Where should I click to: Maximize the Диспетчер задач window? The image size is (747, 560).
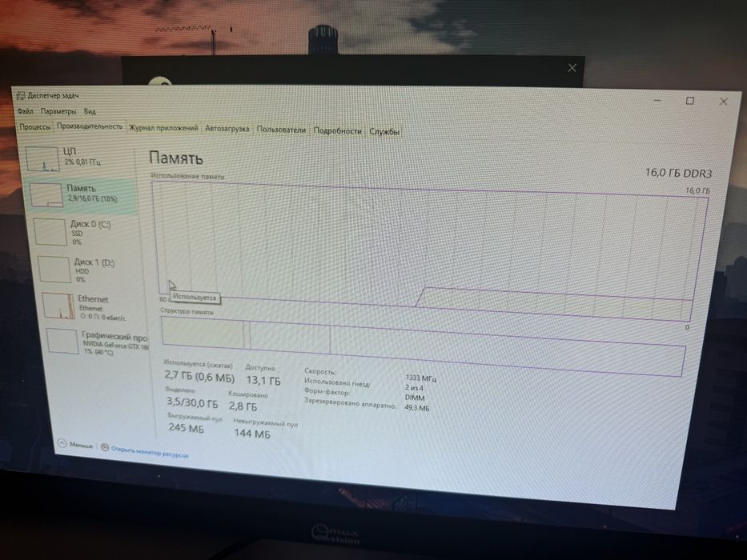coord(689,101)
